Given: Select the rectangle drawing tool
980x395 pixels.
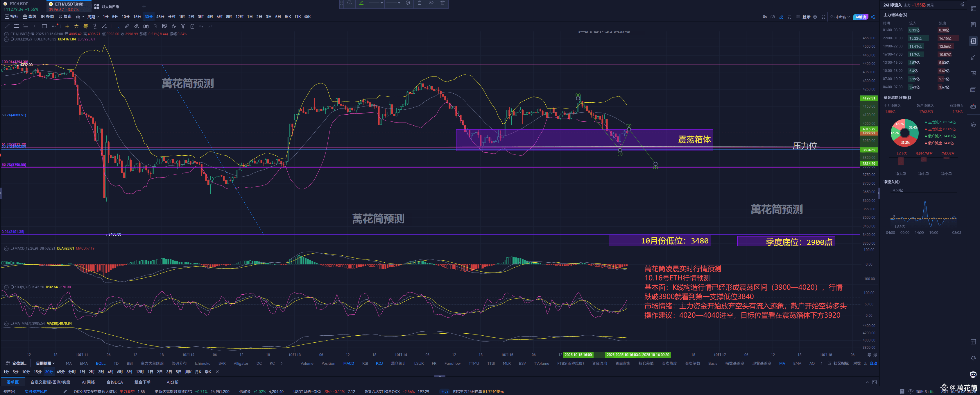Looking at the screenshot, I should click(x=44, y=26).
